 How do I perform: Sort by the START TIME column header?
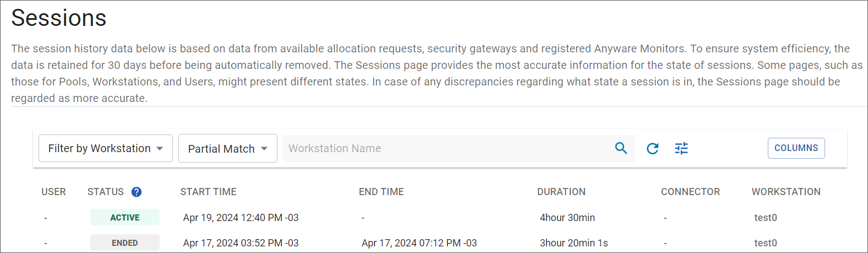tap(209, 192)
